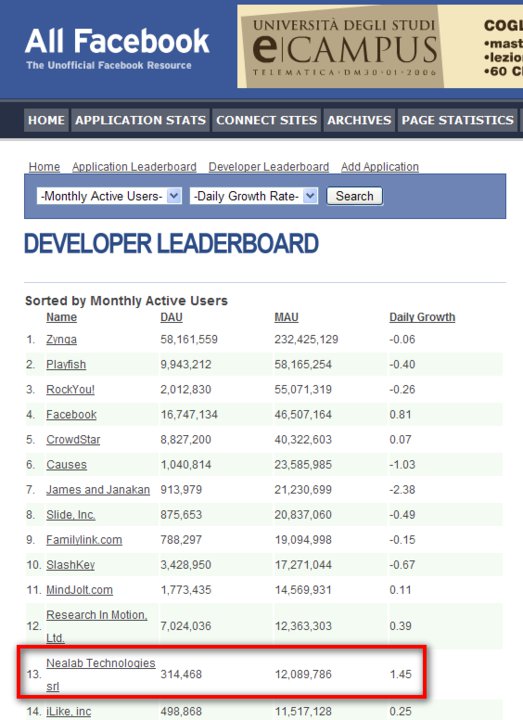Viewport: 523px width, 720px height.
Task: Sort by the DAU column header
Action: (x=171, y=317)
